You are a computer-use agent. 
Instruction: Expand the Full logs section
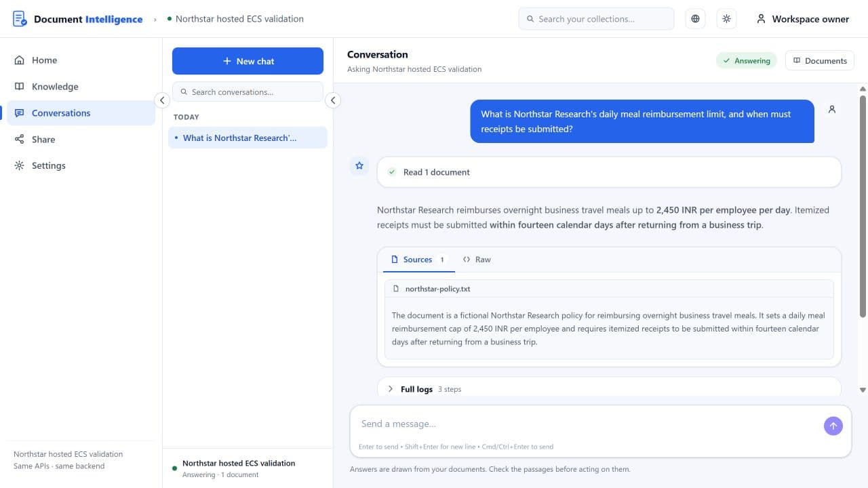(609, 389)
